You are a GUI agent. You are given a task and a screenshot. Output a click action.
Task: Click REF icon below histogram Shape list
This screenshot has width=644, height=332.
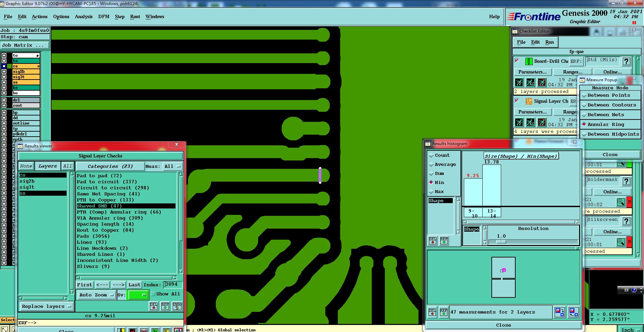click(x=444, y=241)
